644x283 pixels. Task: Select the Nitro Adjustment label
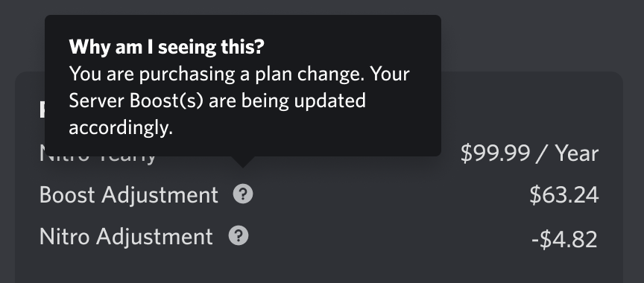[x=126, y=237]
